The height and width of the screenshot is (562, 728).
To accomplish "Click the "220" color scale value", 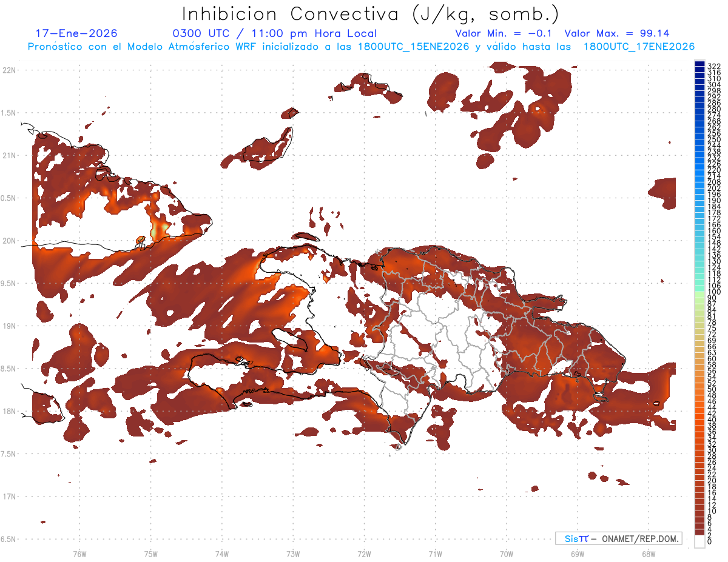I will (714, 170).
